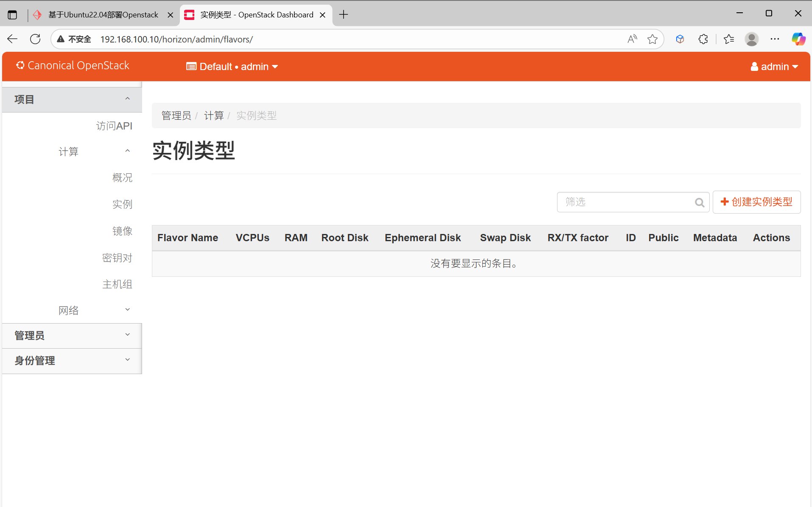Click the browser back arrow

point(12,39)
